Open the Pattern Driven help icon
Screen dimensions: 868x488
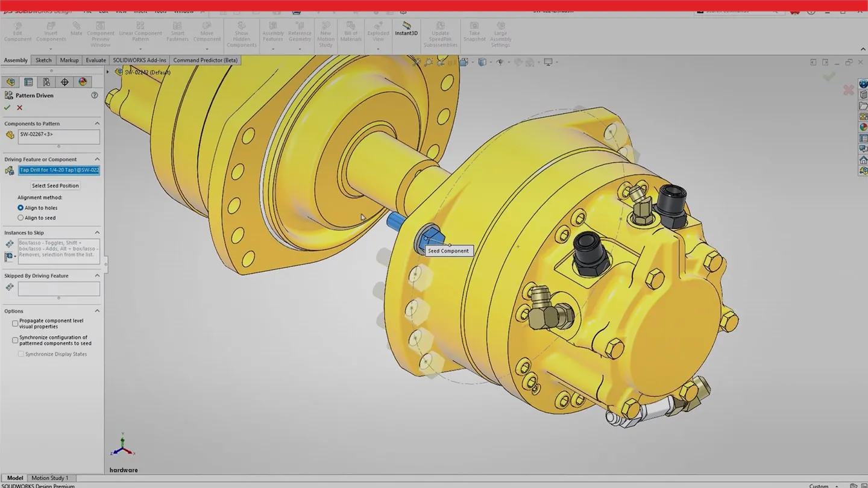click(x=94, y=95)
